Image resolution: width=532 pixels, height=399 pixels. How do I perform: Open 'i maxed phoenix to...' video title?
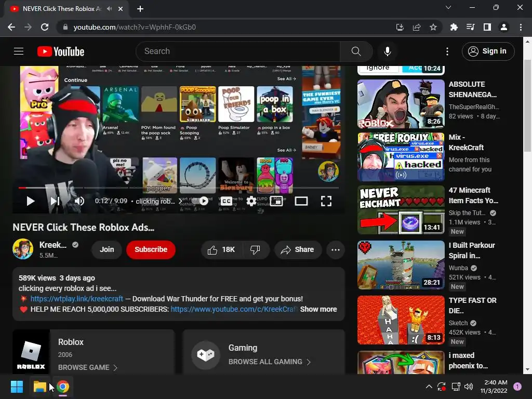pos(468,361)
